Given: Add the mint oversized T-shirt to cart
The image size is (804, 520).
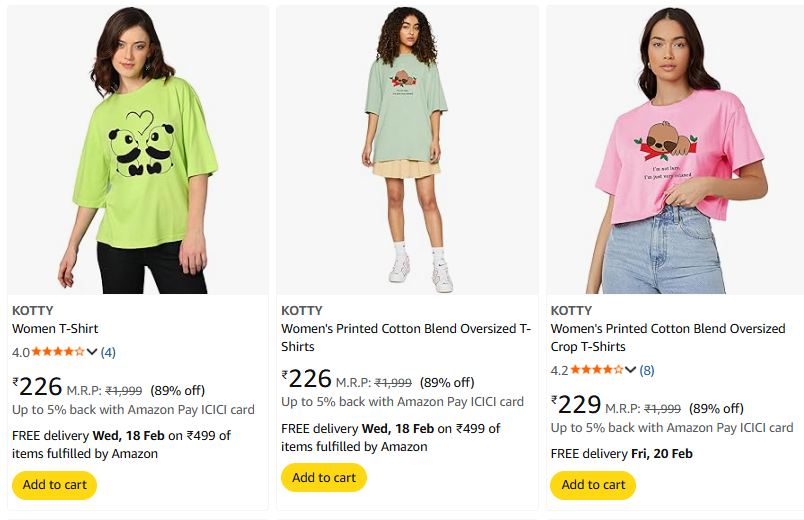Looking at the screenshot, I should tap(324, 478).
